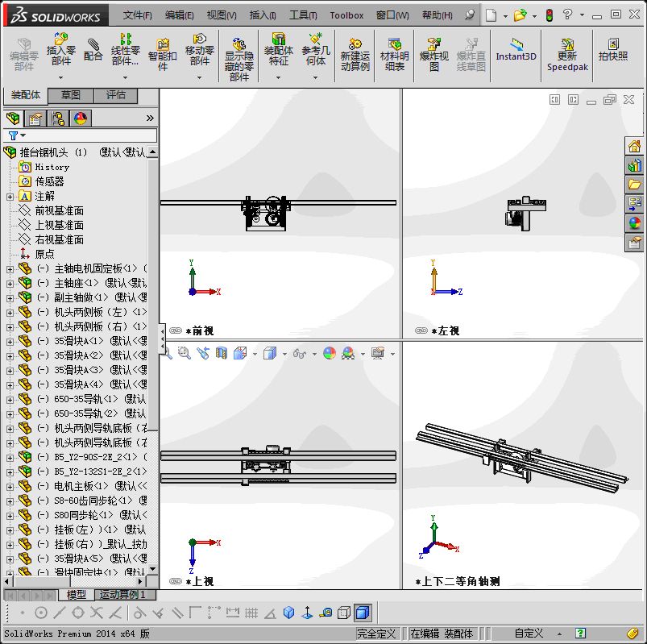Toggle the link views icon beside *前视

176,330
